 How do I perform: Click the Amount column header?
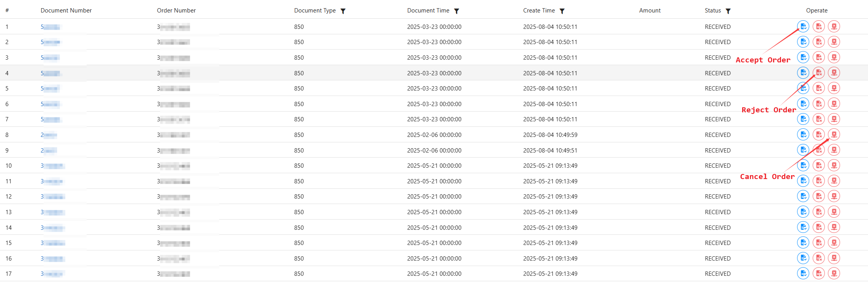(650, 11)
